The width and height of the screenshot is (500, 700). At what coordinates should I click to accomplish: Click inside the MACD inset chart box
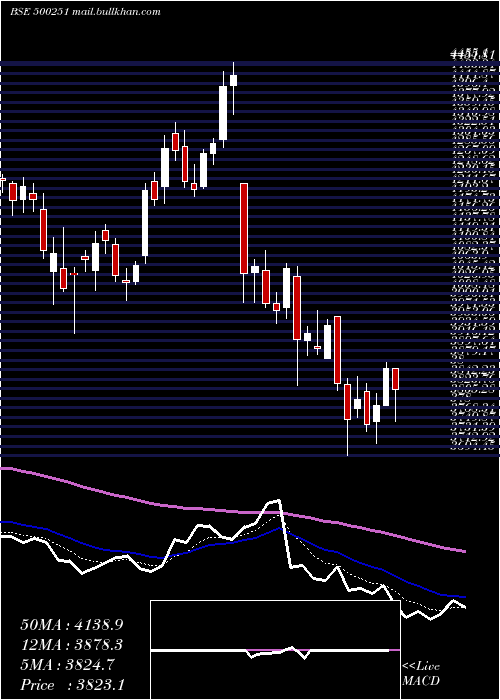pos(275,650)
